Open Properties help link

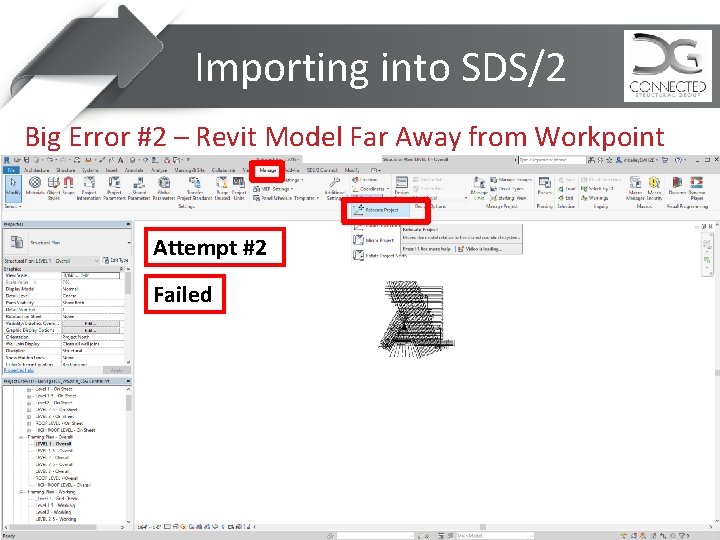[19, 370]
